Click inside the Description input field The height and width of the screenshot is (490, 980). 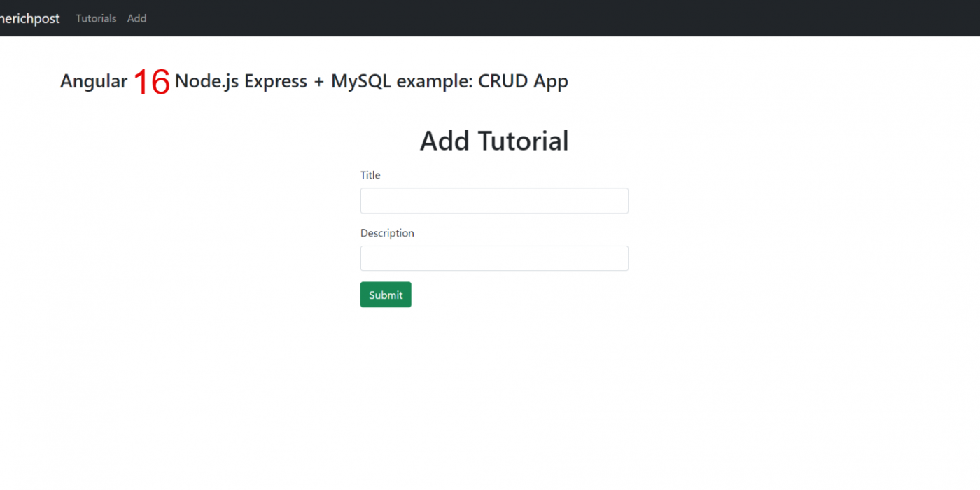[494, 258]
